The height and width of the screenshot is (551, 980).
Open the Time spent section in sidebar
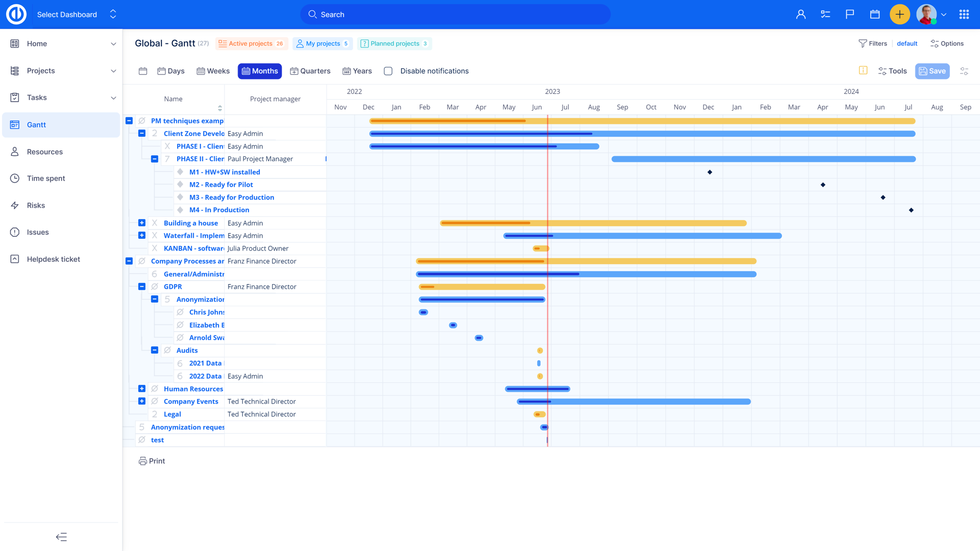tap(46, 178)
